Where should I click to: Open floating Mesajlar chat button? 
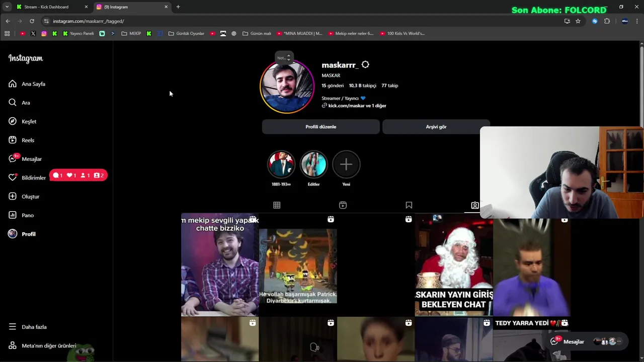587,341
